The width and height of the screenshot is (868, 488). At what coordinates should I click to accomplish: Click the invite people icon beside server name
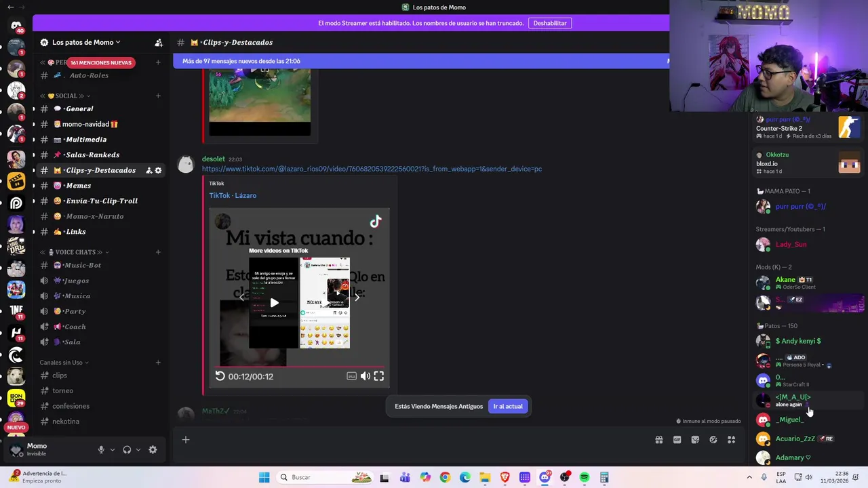pyautogui.click(x=159, y=42)
